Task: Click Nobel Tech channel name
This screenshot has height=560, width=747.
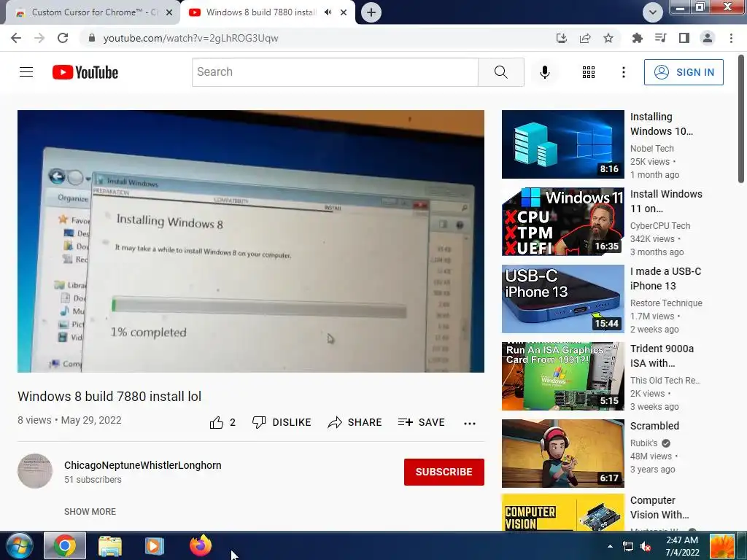Action: [x=651, y=149]
